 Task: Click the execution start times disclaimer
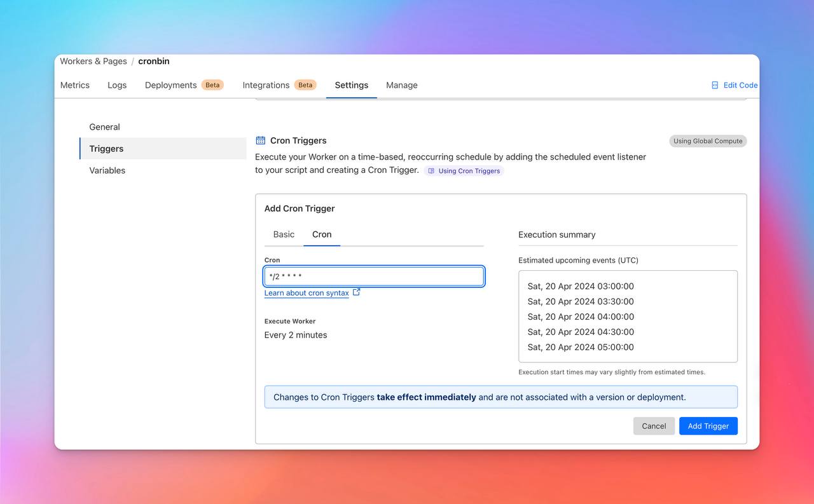612,372
